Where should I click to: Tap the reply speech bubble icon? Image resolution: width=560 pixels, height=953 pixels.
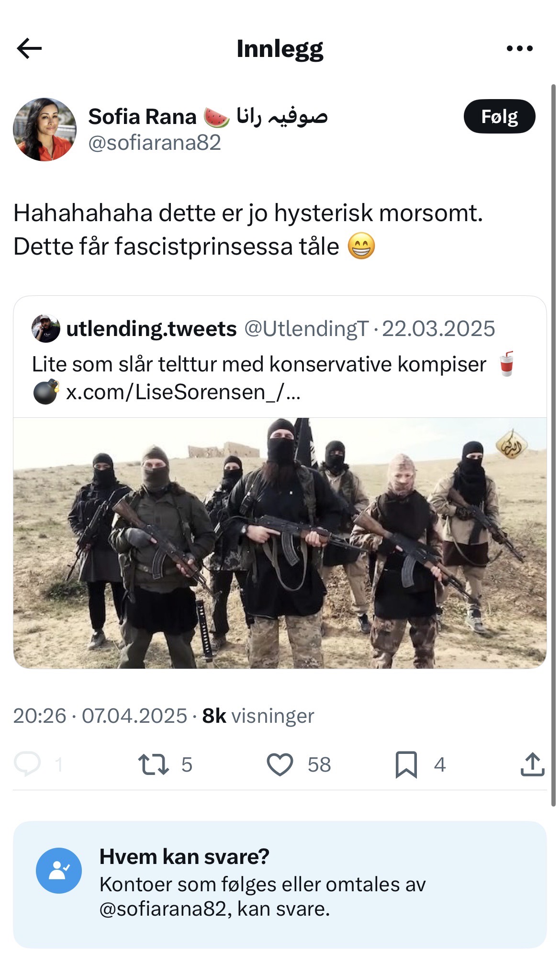coord(27,764)
